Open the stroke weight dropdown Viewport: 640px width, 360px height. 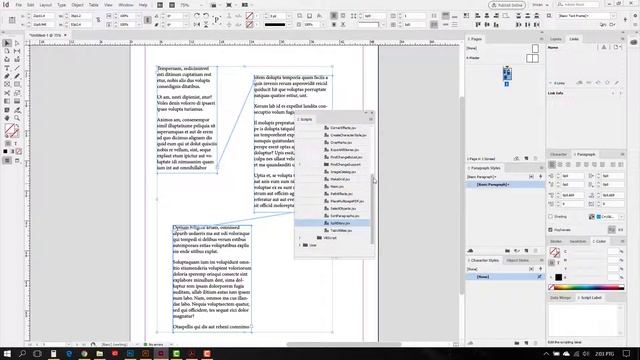click(x=289, y=16)
